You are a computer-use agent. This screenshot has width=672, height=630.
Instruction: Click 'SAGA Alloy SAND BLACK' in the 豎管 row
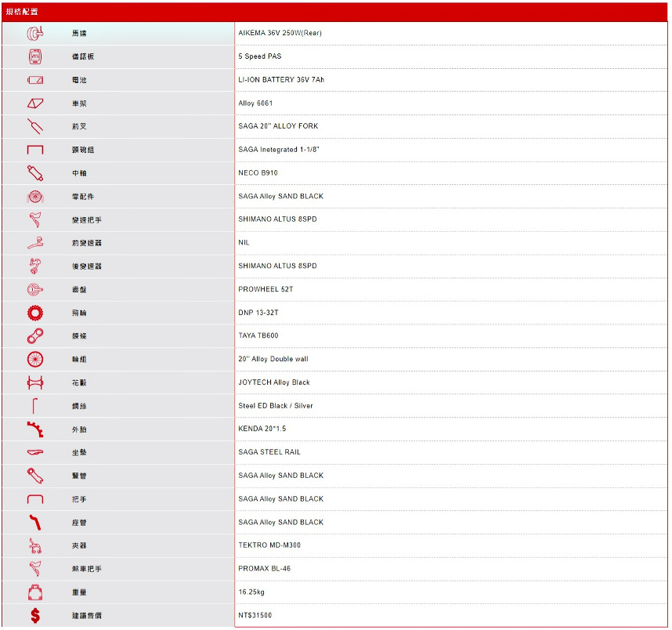coord(280,476)
